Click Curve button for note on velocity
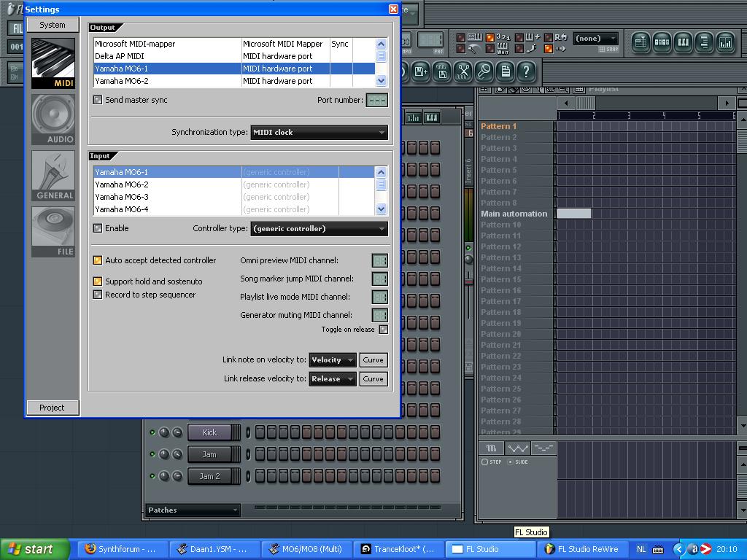The image size is (747, 560). coord(373,360)
